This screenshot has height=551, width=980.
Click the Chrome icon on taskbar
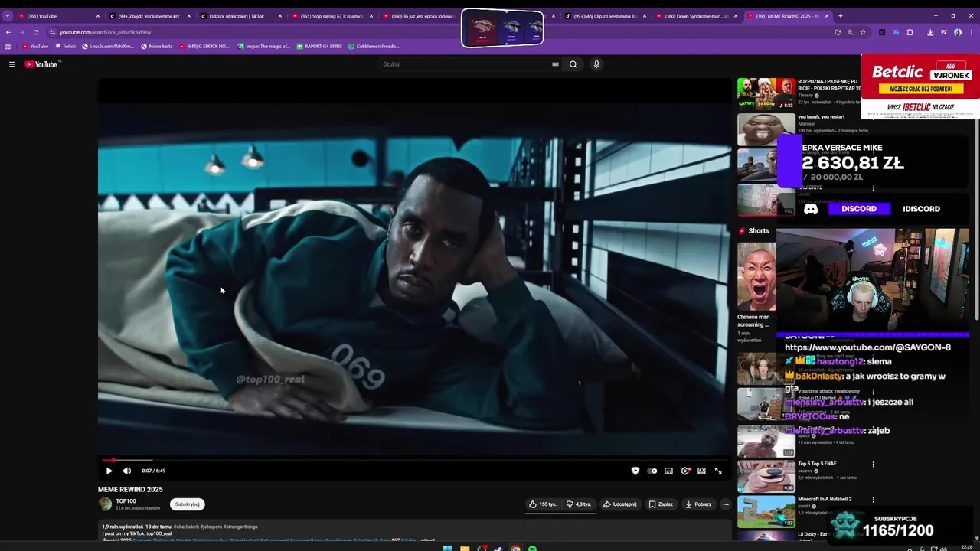coord(515,548)
